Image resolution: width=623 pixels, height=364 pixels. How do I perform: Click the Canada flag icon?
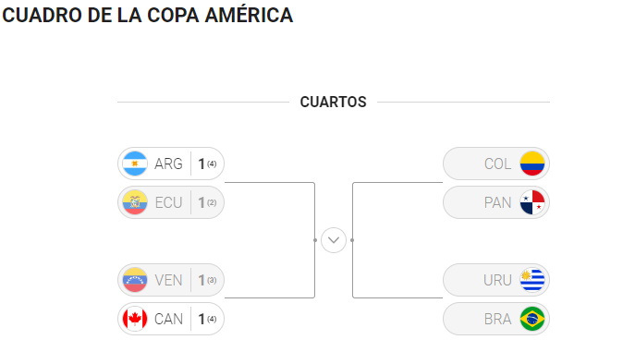135,319
